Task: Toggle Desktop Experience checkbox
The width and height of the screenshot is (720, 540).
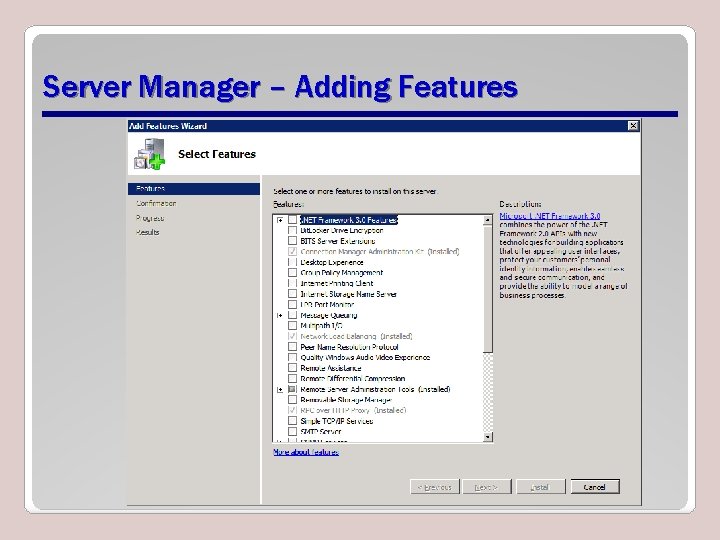Action: click(292, 262)
